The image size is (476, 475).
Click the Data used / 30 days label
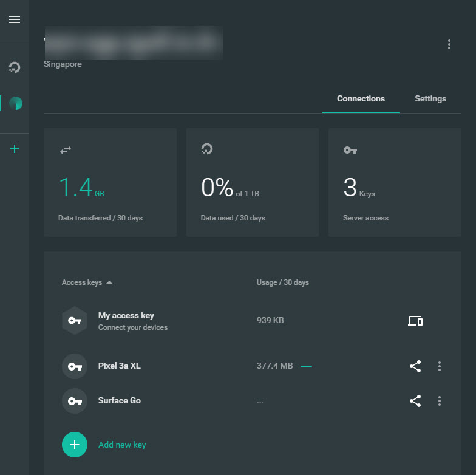[233, 218]
